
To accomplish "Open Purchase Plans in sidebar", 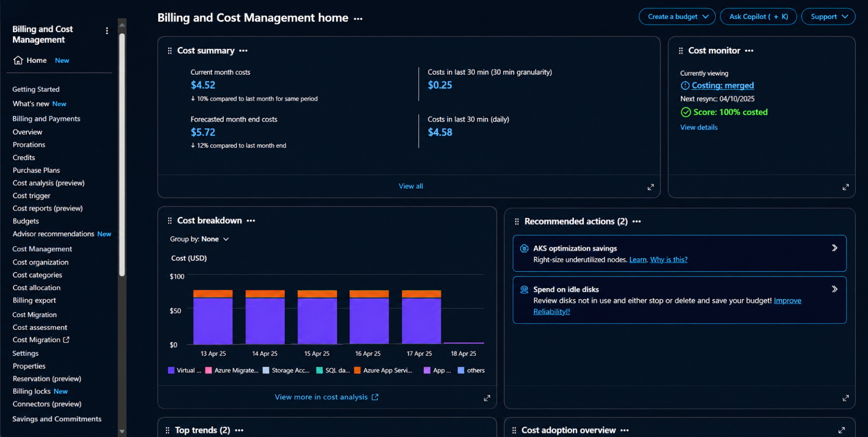I will pos(36,170).
